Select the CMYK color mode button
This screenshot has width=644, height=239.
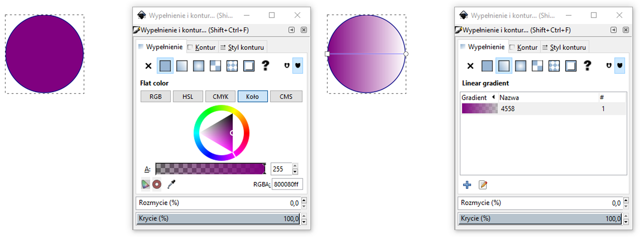tap(220, 97)
